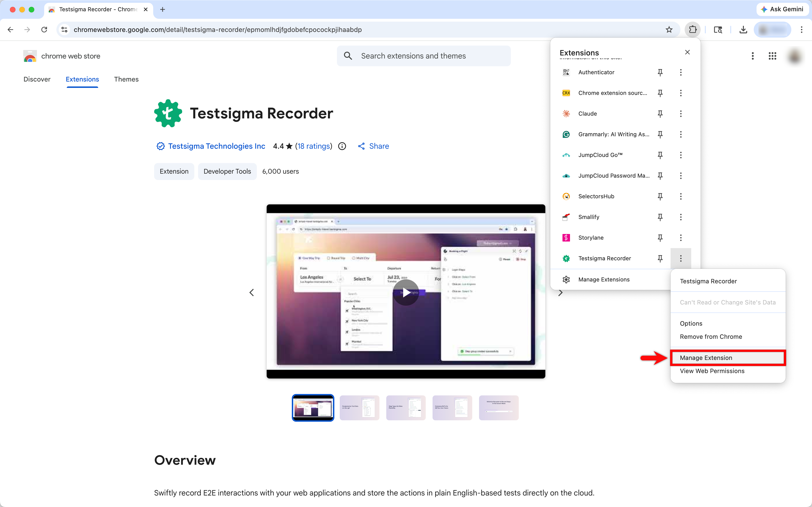812x507 pixels.
Task: Open more options for Authenticator
Action: pos(681,72)
